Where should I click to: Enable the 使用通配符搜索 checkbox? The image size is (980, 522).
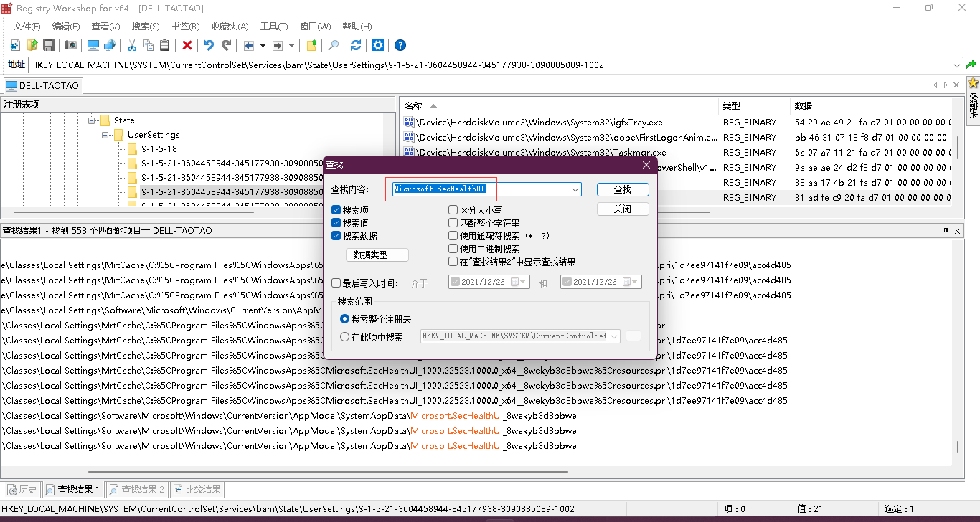point(453,236)
